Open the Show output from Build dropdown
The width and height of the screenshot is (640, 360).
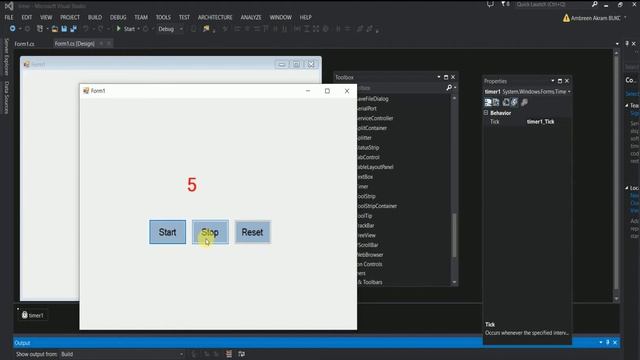click(122, 354)
